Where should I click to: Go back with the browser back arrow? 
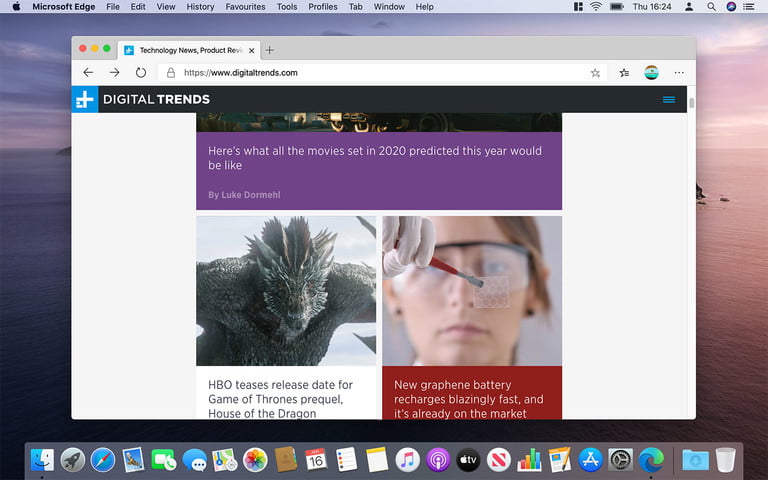click(88, 72)
